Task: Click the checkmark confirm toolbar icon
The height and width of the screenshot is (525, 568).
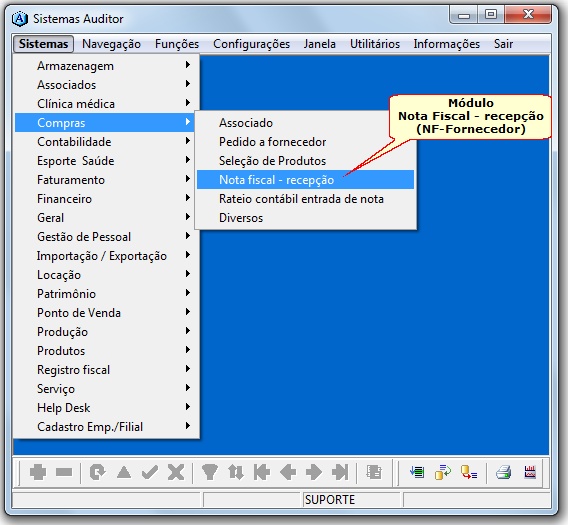Action: [150, 472]
